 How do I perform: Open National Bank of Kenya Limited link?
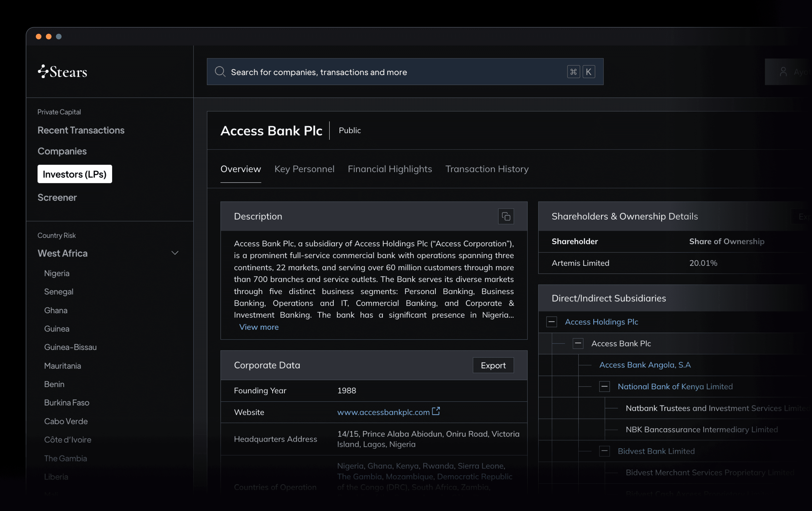click(675, 387)
